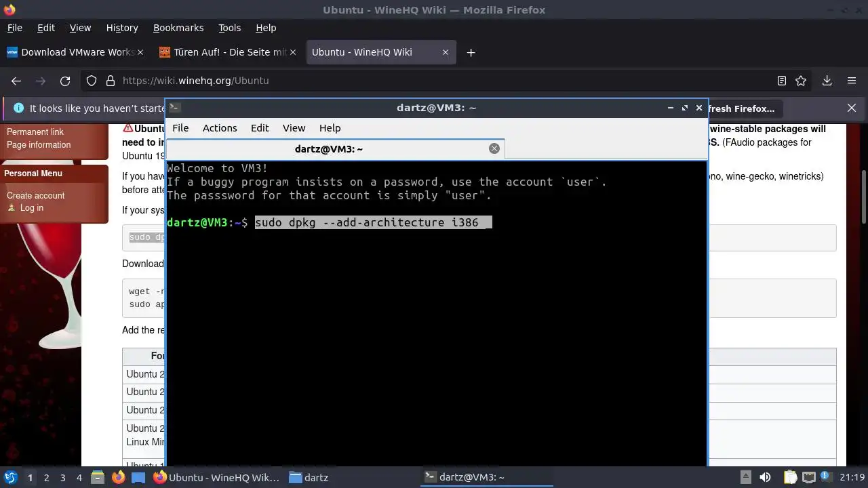868x488 pixels.
Task: Click show desktop icon in taskbar
Action: pyautogui.click(x=138, y=477)
